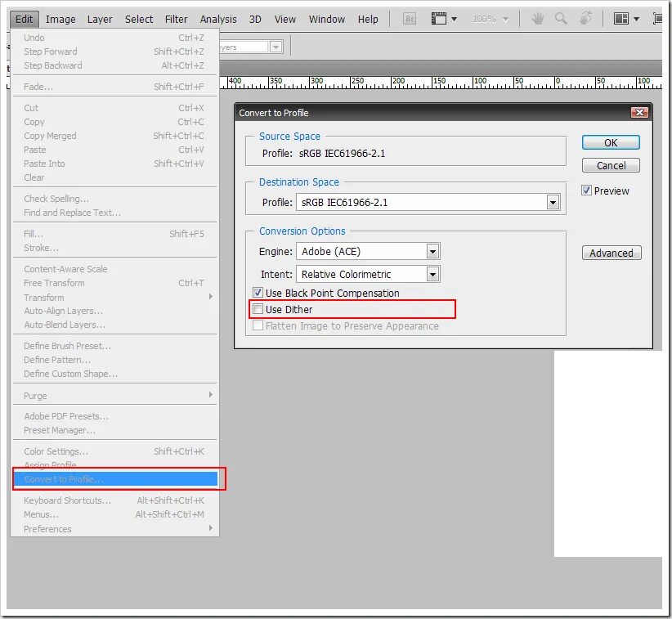
Task: Open options bar layers dropdown arrow
Action: (276, 47)
